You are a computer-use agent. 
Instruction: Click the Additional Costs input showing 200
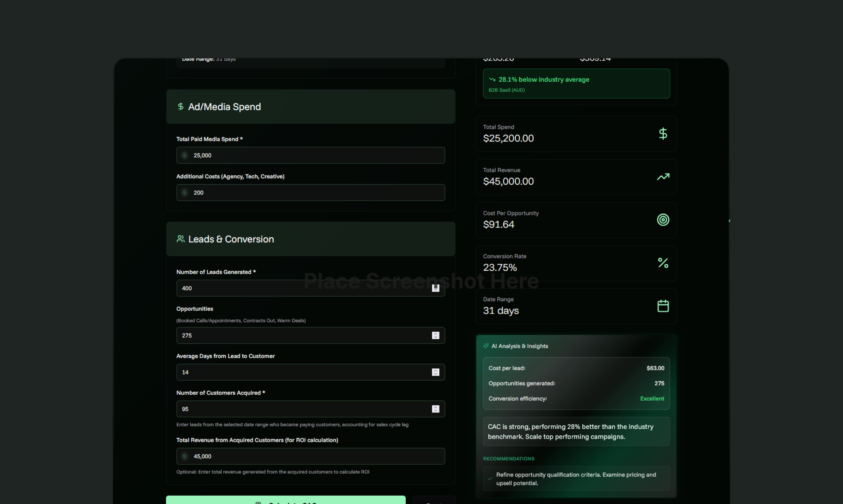point(311,193)
